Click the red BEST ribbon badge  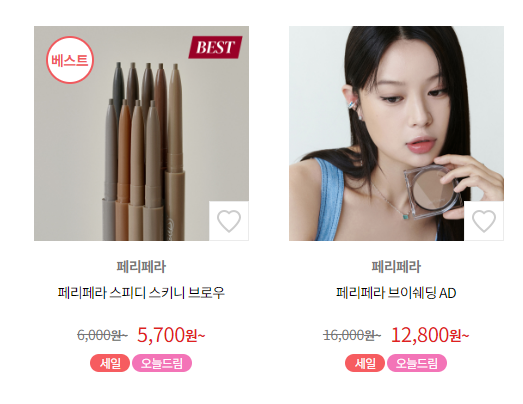pyautogui.click(x=215, y=47)
